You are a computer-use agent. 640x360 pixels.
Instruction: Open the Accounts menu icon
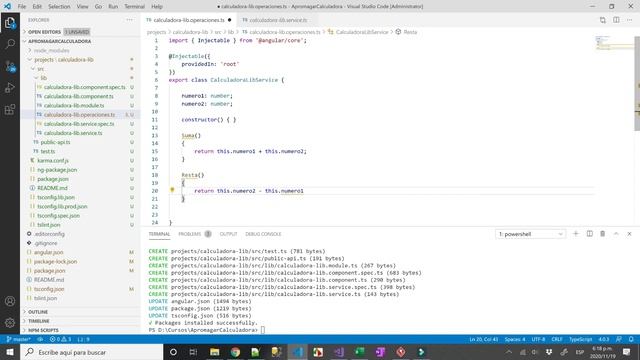(10, 301)
